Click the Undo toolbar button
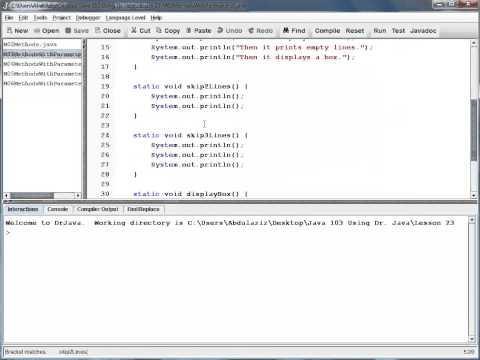This screenshot has width=480, height=360. pos(230,31)
